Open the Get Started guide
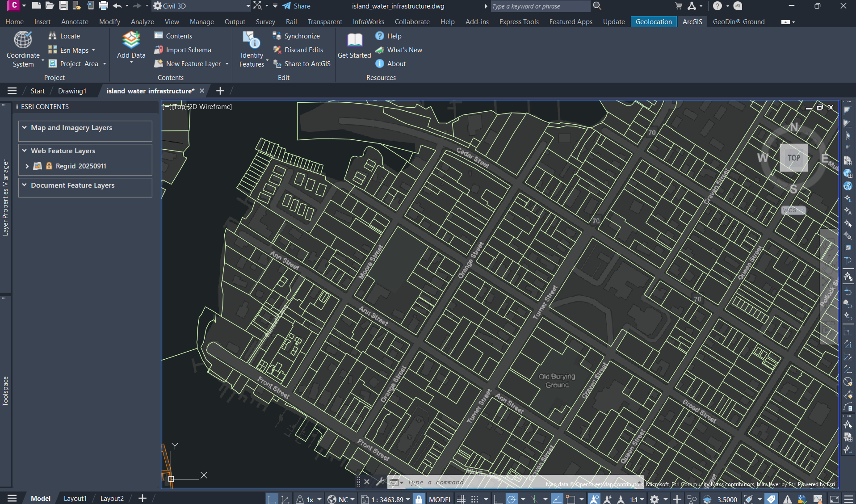The height and width of the screenshot is (504, 856). pos(354,46)
